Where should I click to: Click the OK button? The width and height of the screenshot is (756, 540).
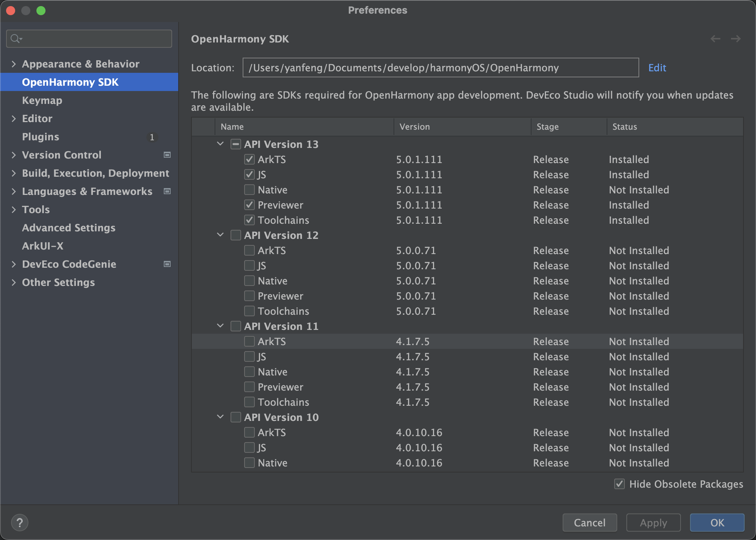(x=717, y=523)
